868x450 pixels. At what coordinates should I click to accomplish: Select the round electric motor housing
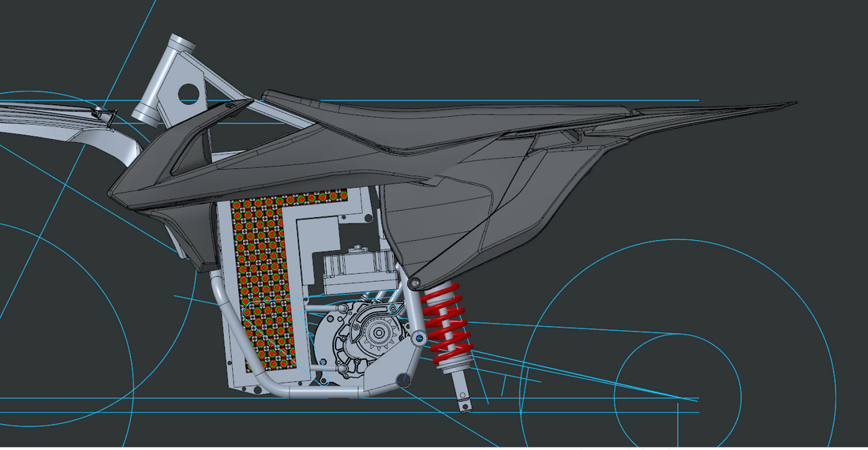(355, 339)
